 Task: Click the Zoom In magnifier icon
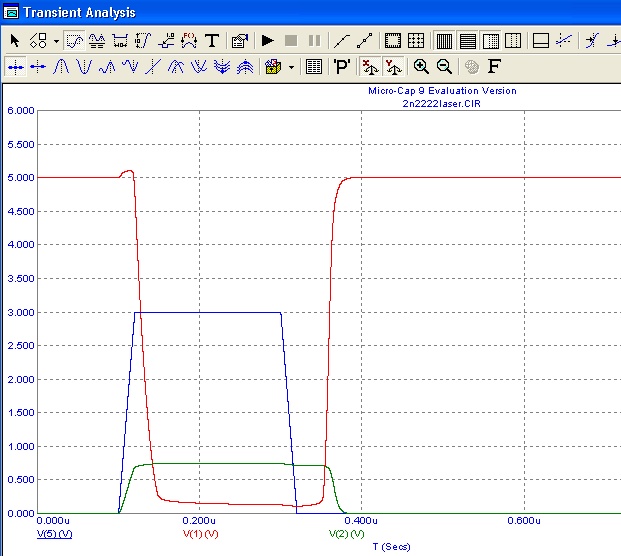tap(421, 67)
